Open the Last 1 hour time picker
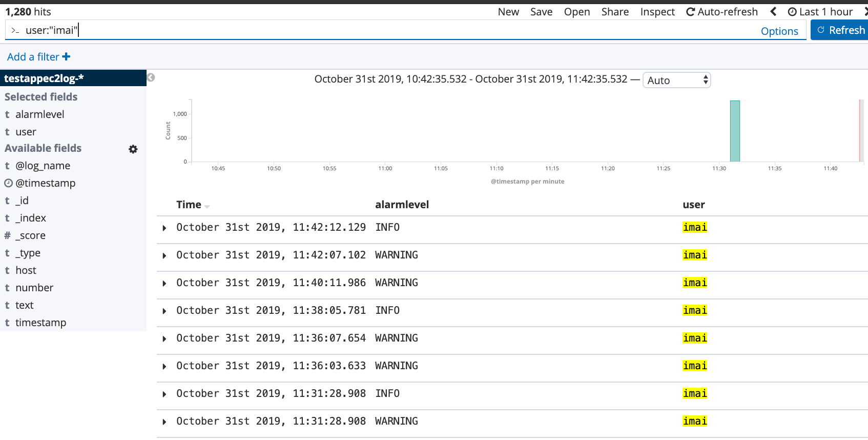Image resolution: width=868 pixels, height=440 pixels. pyautogui.click(x=820, y=12)
